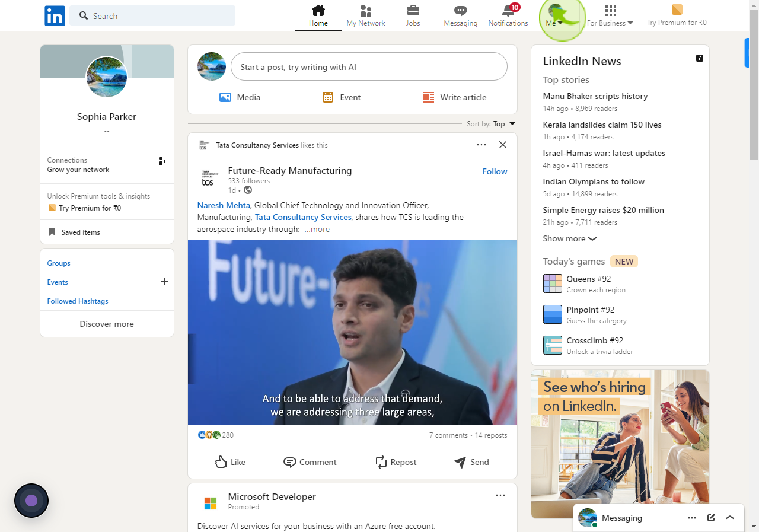
Task: Open the TCS post three-dot menu
Action: [481, 145]
